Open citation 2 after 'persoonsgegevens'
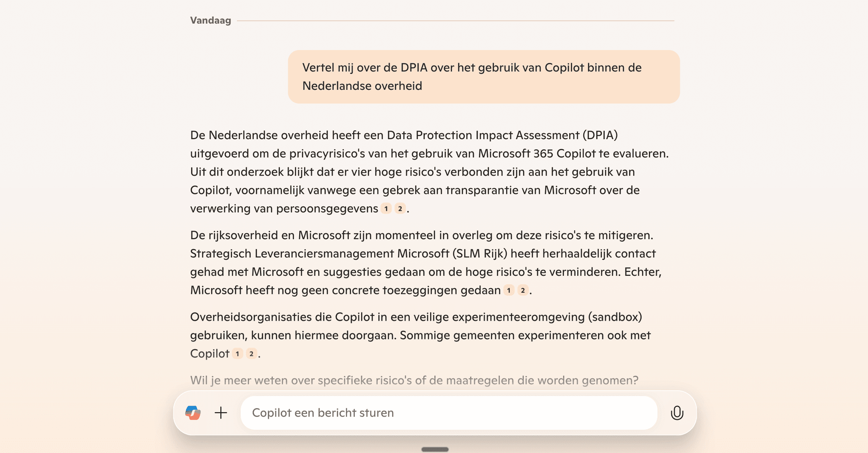This screenshot has width=868, height=453. pyautogui.click(x=400, y=208)
